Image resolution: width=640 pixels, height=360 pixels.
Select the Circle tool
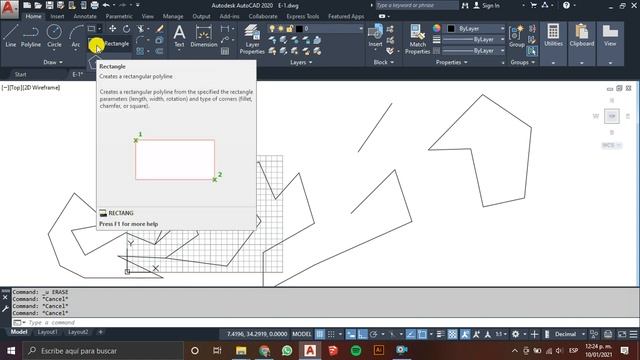[54, 36]
